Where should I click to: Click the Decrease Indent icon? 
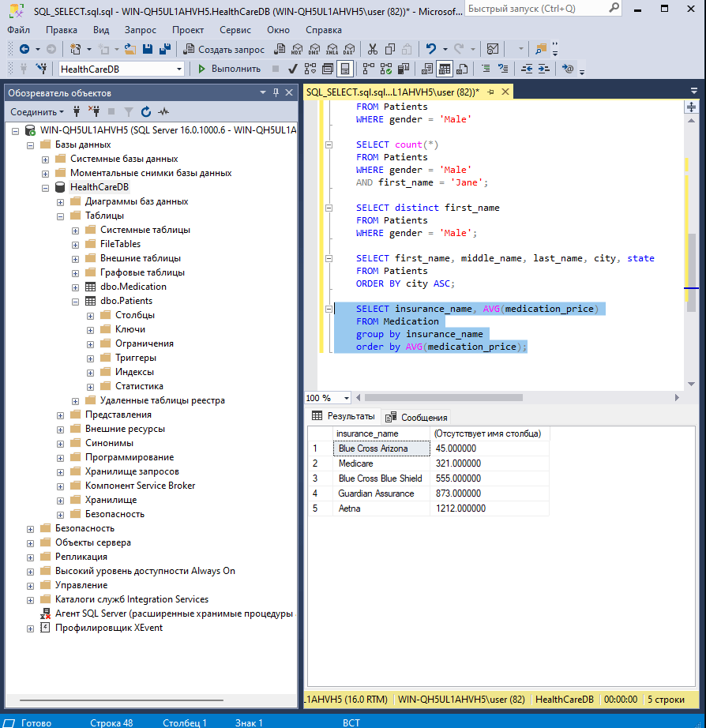click(527, 69)
